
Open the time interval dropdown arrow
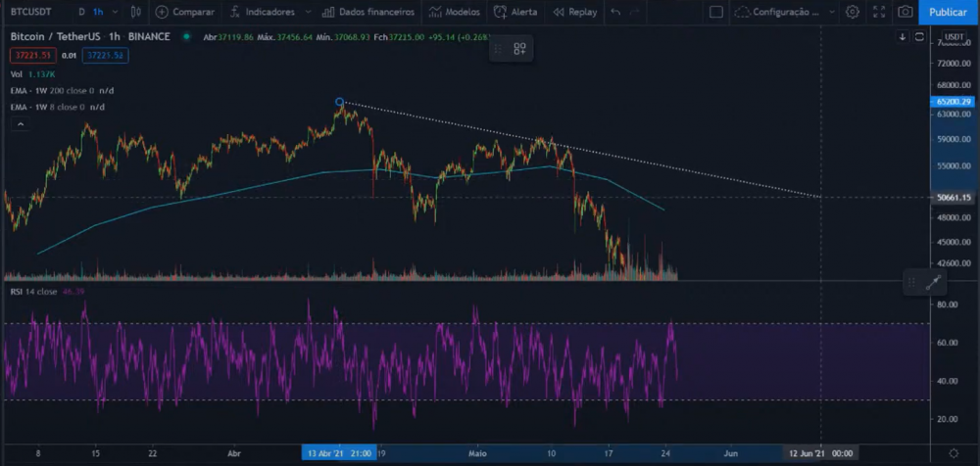point(117,12)
